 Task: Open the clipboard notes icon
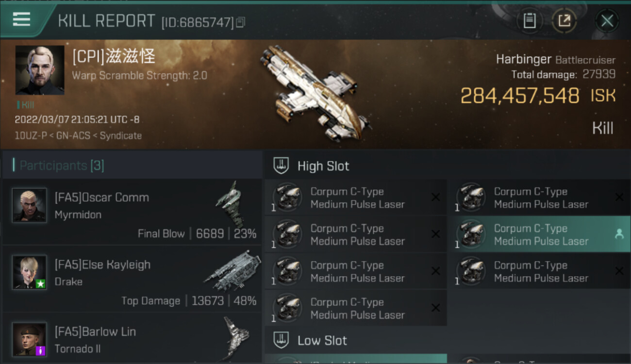point(529,21)
